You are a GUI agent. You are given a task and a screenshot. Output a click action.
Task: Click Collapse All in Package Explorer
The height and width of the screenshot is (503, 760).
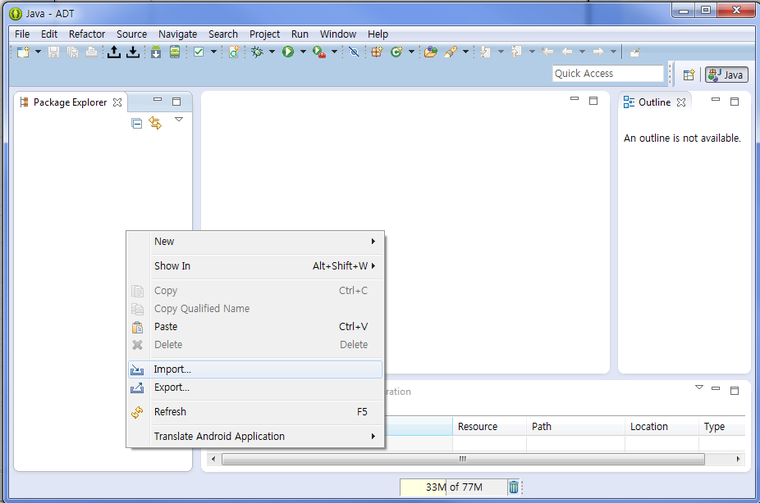tap(137, 124)
